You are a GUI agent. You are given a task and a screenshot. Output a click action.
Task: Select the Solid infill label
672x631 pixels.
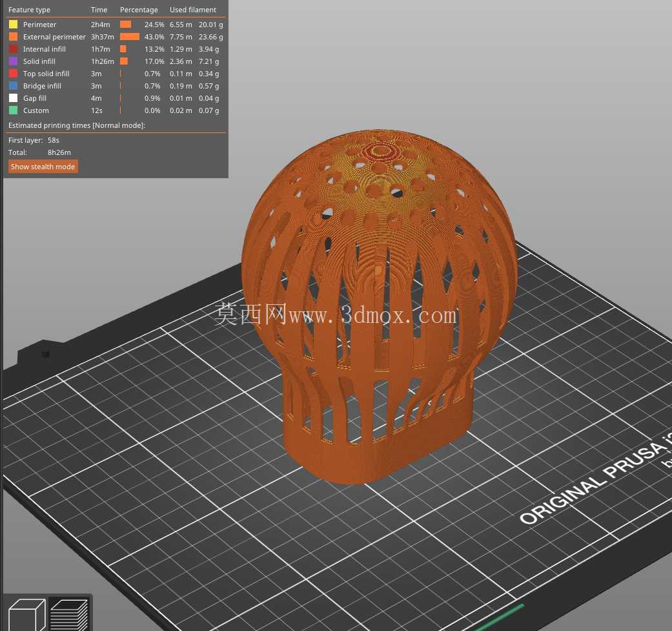pos(39,61)
